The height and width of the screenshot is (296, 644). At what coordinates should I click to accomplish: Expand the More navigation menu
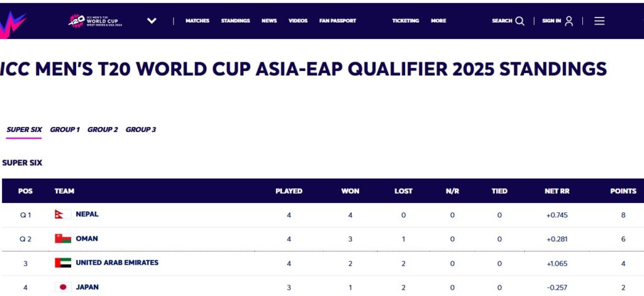click(x=438, y=21)
